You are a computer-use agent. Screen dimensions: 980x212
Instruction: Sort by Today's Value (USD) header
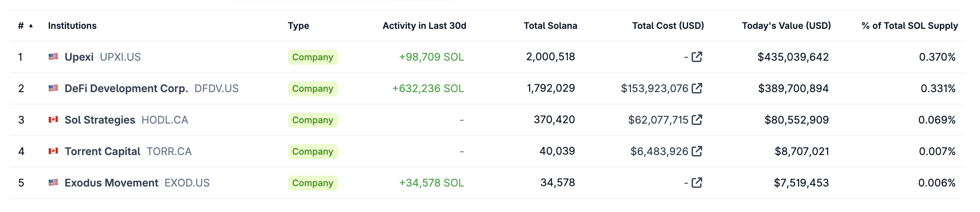coord(786,26)
